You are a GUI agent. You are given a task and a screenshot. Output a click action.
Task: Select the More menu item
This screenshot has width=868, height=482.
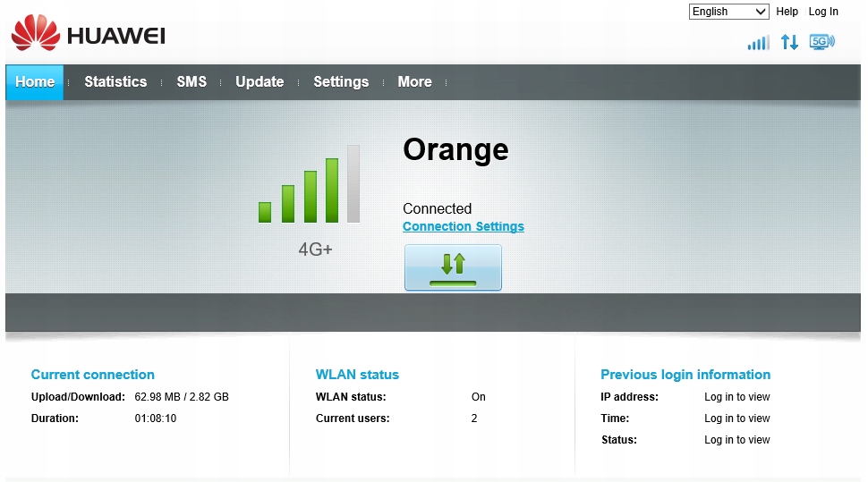tap(414, 82)
